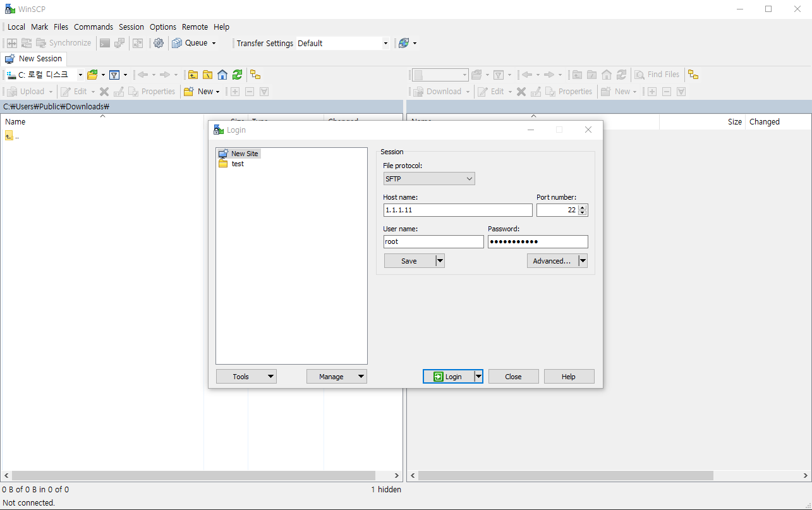The height and width of the screenshot is (510, 812).
Task: Click the Advanced... button
Action: (x=552, y=261)
